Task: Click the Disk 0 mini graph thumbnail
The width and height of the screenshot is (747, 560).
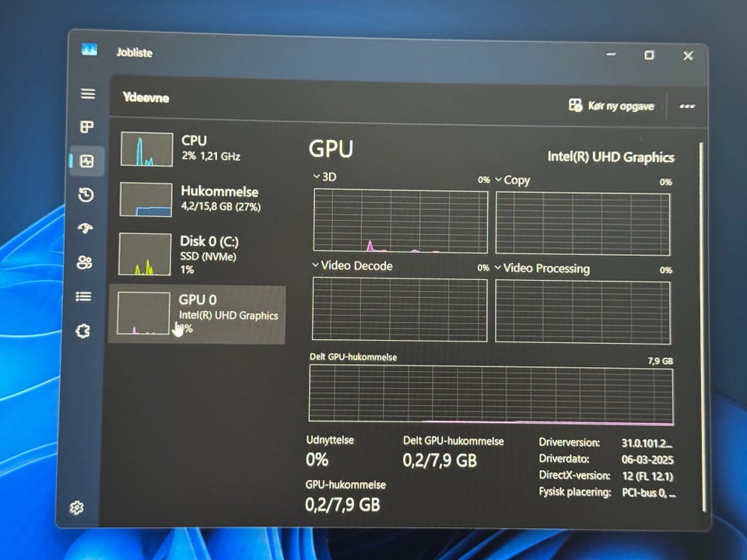Action: point(145,254)
